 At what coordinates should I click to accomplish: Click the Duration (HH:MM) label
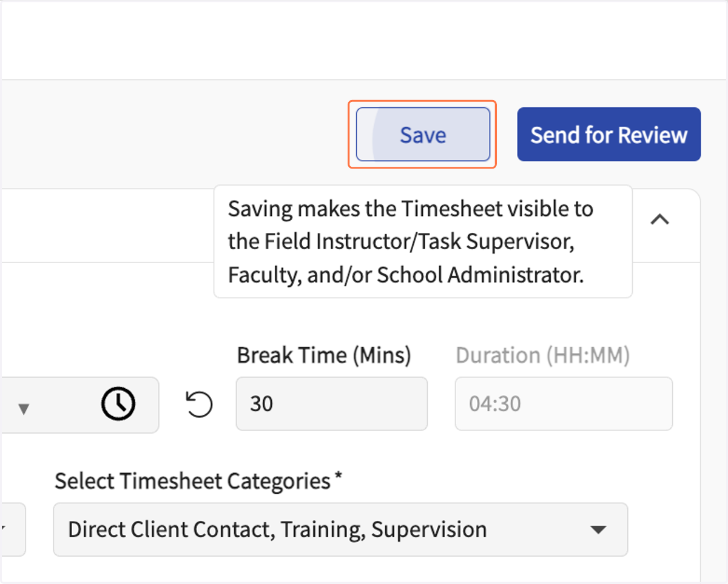[543, 355]
